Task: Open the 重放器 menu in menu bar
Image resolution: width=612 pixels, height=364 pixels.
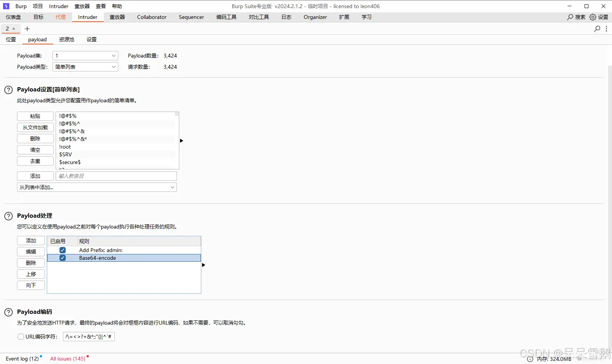Action: click(82, 6)
